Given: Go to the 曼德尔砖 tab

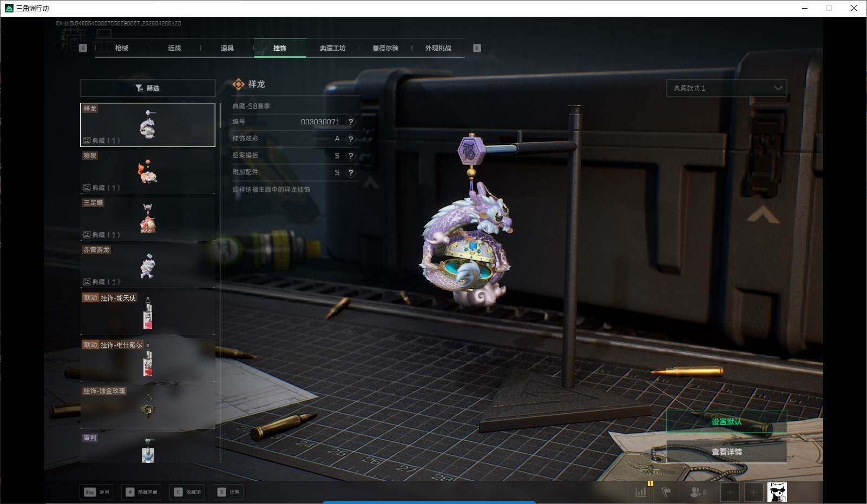Looking at the screenshot, I should (x=385, y=48).
